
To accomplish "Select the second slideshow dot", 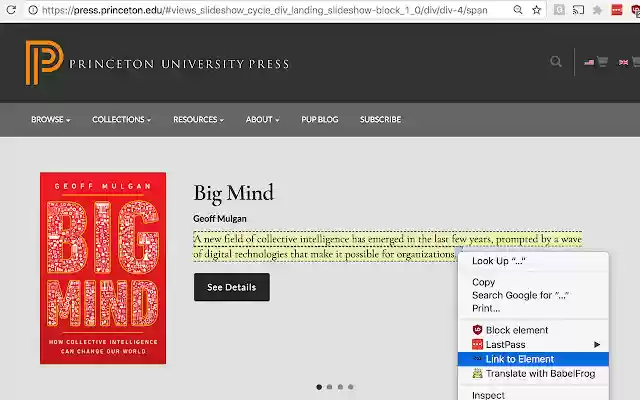I will (329, 387).
